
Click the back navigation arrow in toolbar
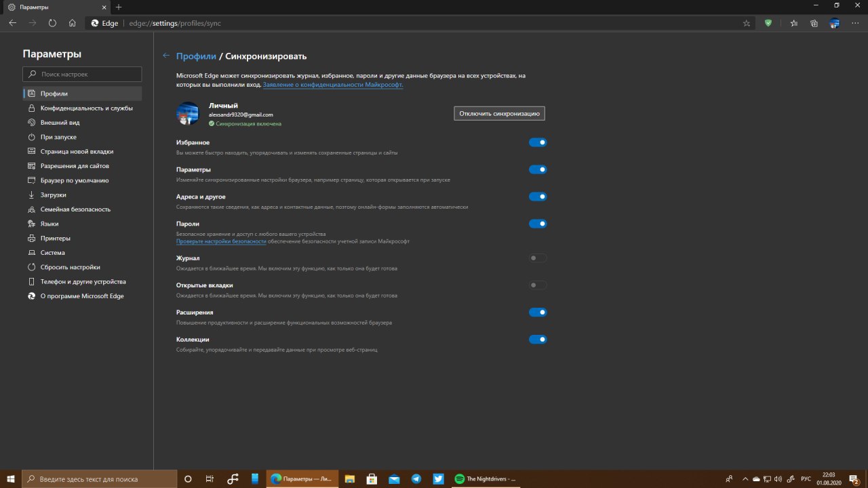pyautogui.click(x=13, y=23)
